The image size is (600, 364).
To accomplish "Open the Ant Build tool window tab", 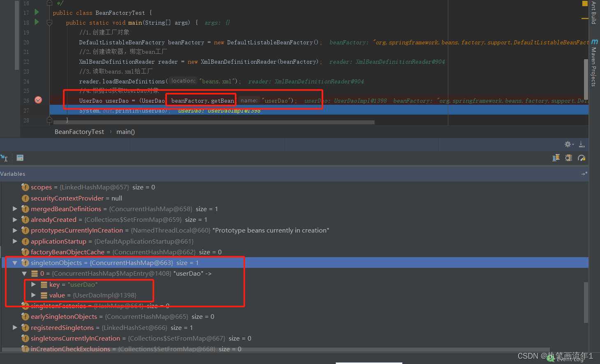I will coord(594,12).
